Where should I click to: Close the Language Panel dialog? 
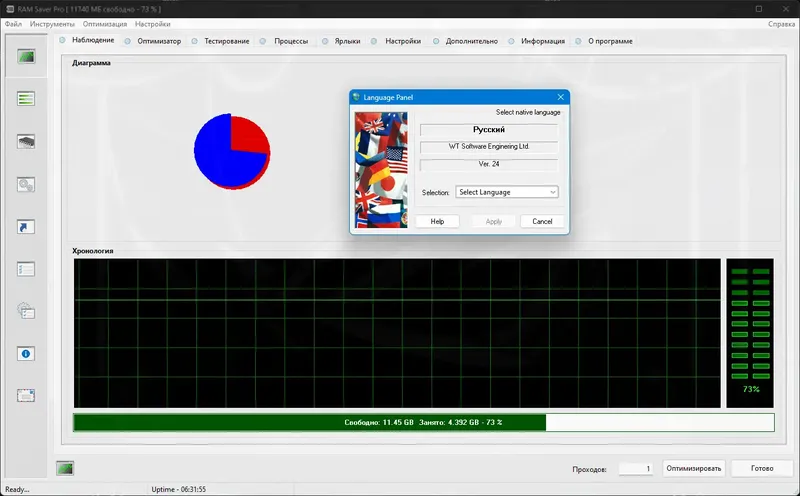(x=560, y=97)
